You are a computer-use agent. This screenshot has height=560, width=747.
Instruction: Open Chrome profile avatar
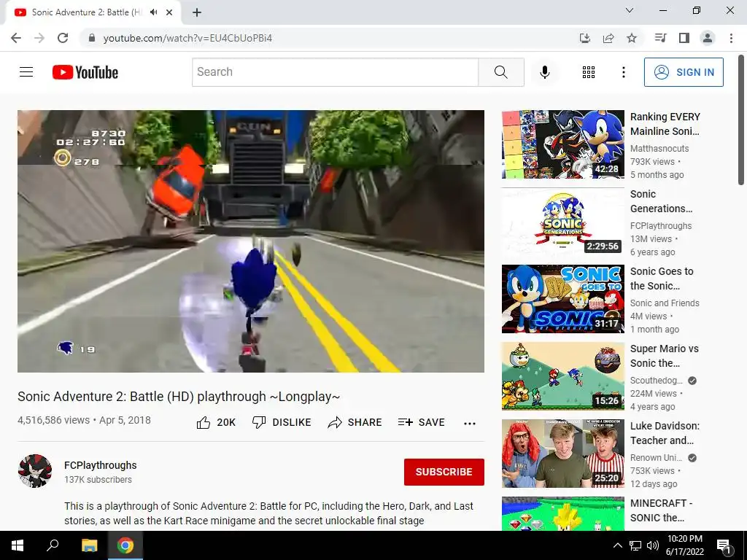[x=708, y=38]
